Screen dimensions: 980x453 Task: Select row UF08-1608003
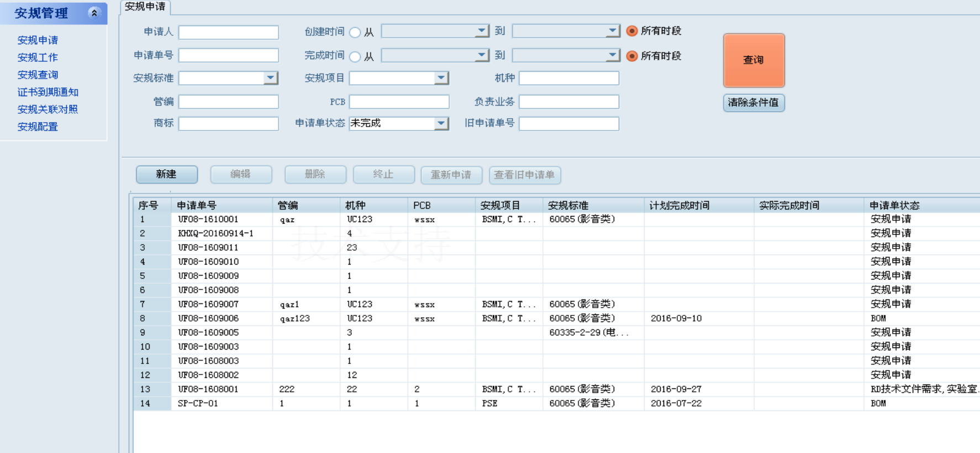point(557,361)
